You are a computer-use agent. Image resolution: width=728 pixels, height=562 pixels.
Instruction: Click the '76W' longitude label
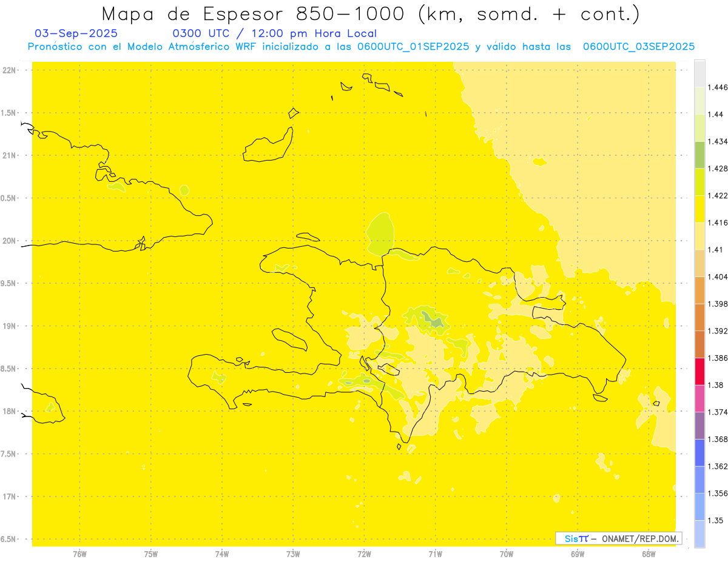79,554
